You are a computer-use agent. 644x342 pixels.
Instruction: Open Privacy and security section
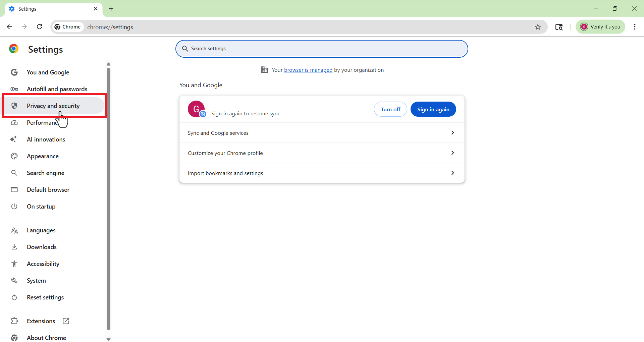tap(53, 106)
